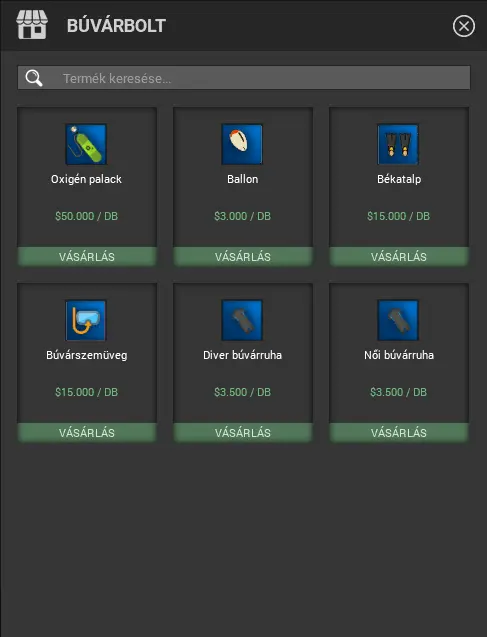Select the Ballon item icon
The height and width of the screenshot is (637, 487).
click(242, 144)
